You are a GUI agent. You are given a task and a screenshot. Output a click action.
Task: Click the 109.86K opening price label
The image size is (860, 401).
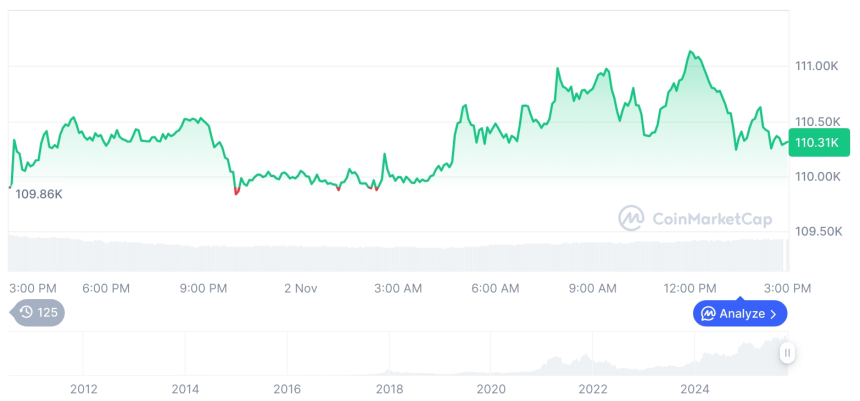tap(39, 194)
